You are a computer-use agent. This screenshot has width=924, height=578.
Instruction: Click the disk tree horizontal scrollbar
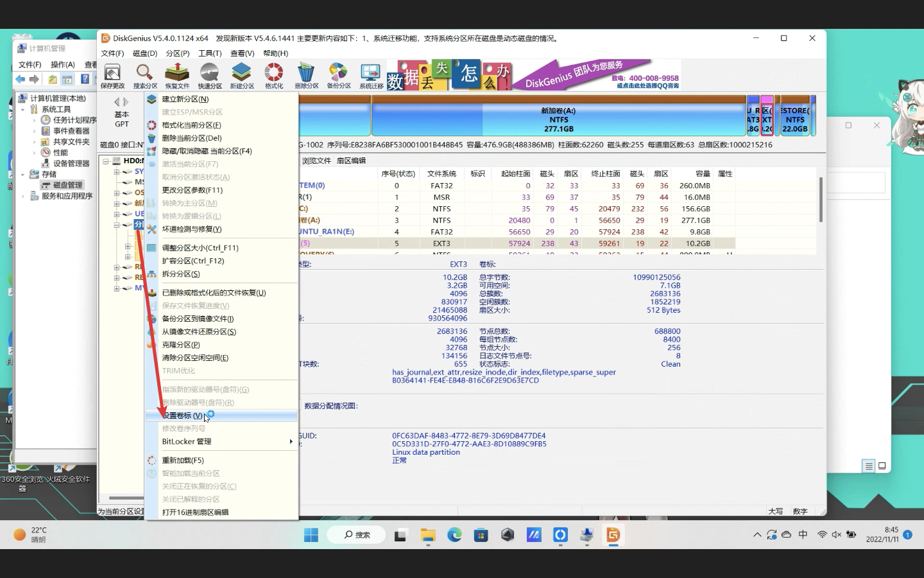(x=126, y=498)
